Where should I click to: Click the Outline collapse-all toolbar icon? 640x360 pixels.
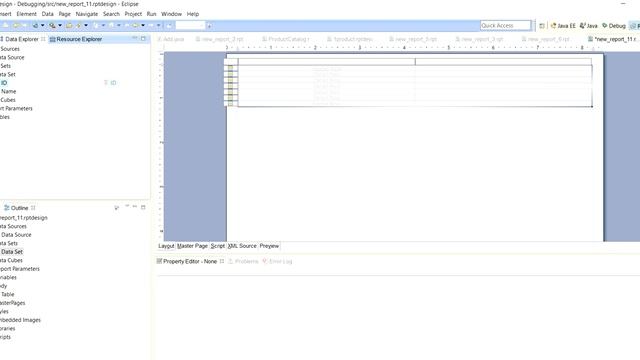tap(117, 208)
